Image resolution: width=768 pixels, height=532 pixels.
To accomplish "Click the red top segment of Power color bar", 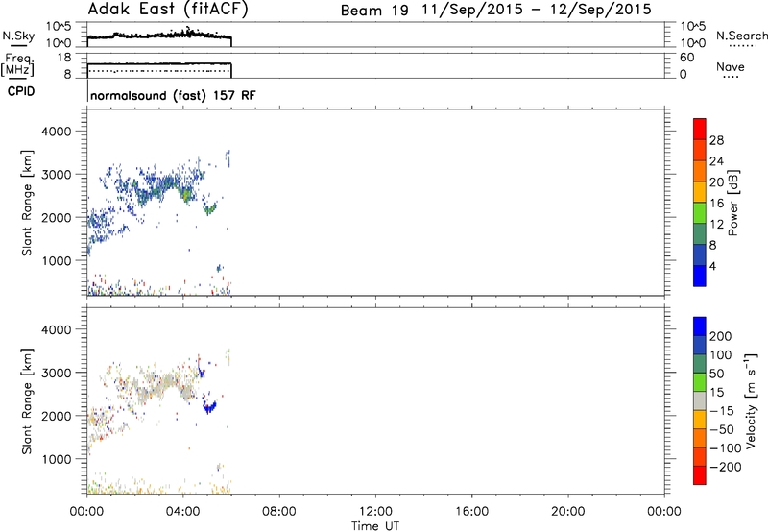I will point(700,129).
